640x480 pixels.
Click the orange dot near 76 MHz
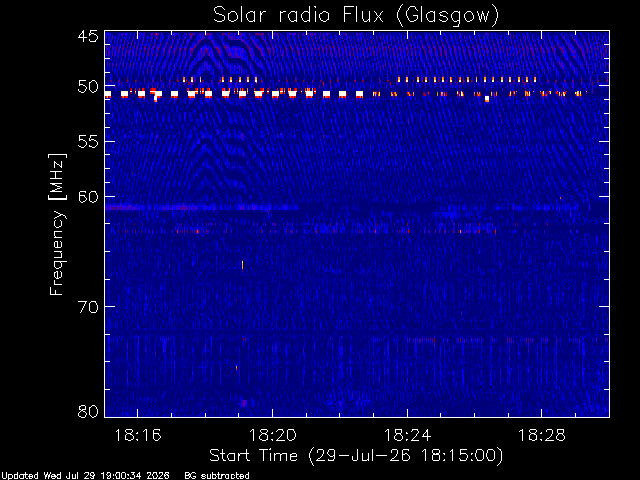click(x=236, y=368)
